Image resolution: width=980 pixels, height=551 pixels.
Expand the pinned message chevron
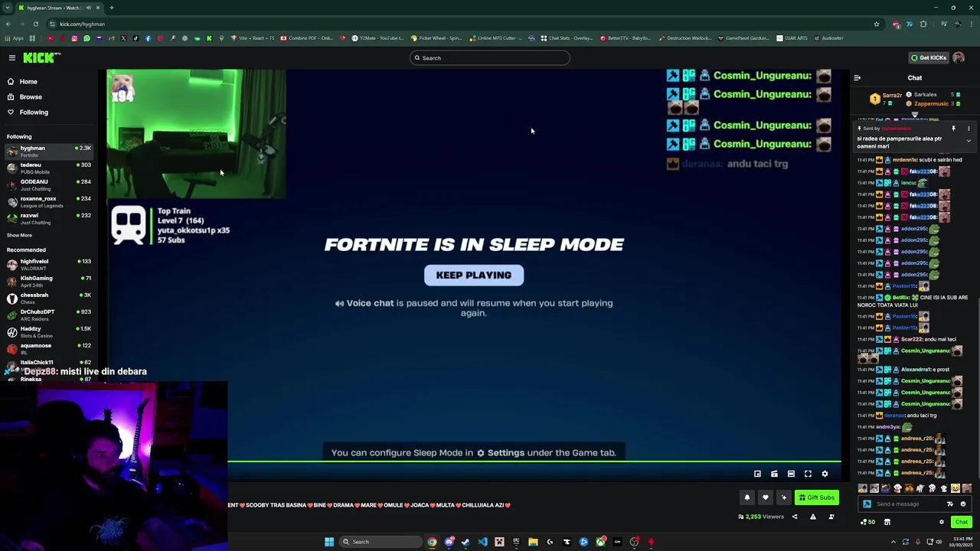point(969,141)
